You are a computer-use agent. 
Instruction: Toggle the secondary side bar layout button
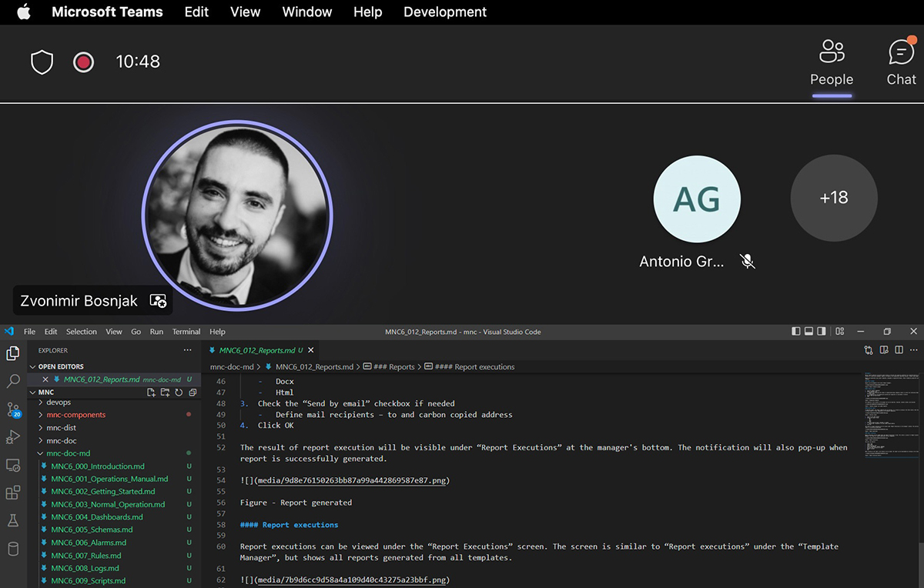(822, 332)
